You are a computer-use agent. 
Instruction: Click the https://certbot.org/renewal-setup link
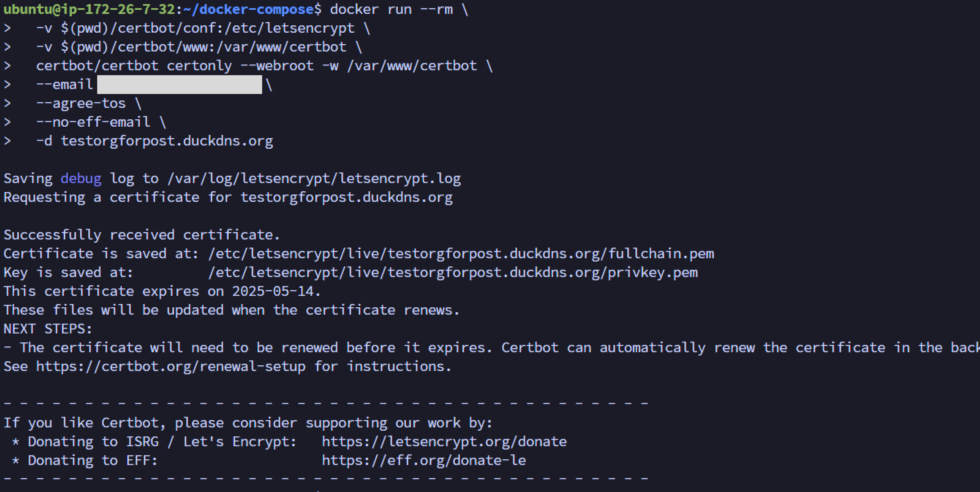tap(171, 366)
